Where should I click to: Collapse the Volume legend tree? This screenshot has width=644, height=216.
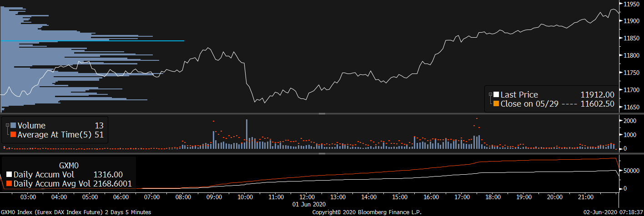pos(7,126)
